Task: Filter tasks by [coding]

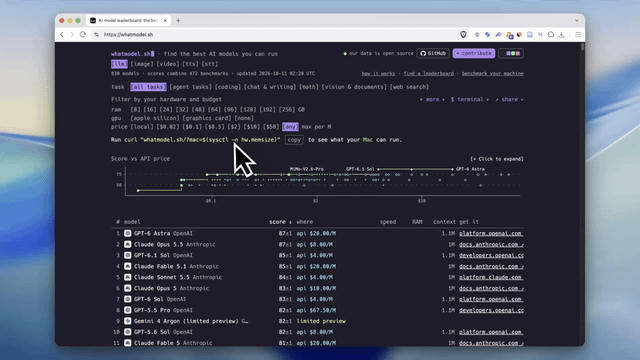Action: pos(227,87)
